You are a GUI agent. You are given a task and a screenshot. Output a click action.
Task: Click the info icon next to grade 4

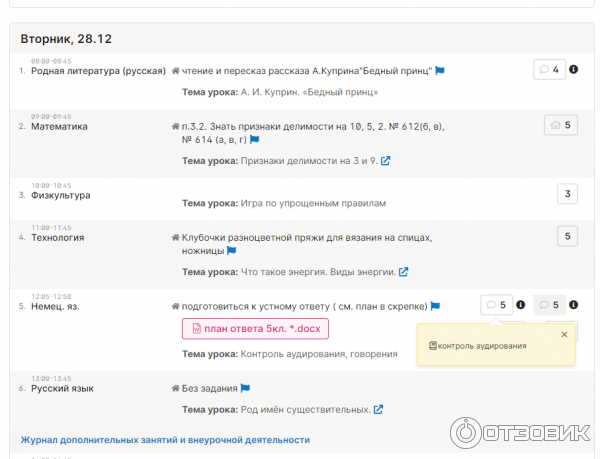(x=573, y=69)
